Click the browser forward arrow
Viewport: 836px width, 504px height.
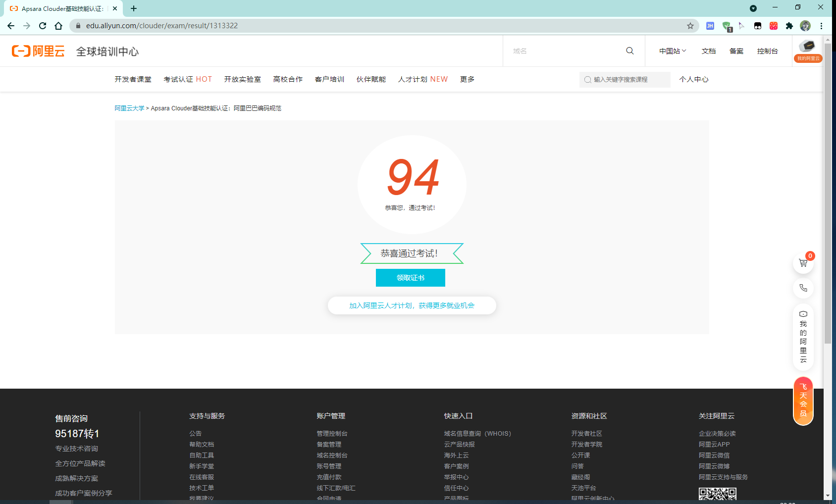point(27,26)
